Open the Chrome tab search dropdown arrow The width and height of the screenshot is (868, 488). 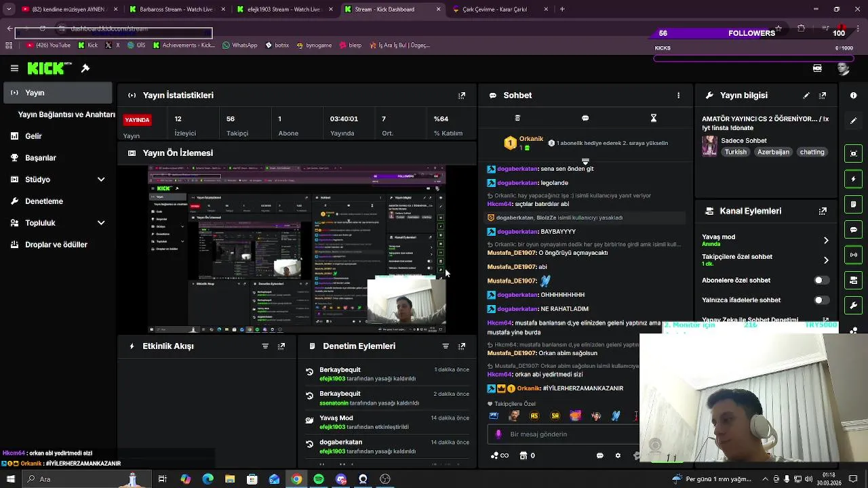click(x=9, y=9)
